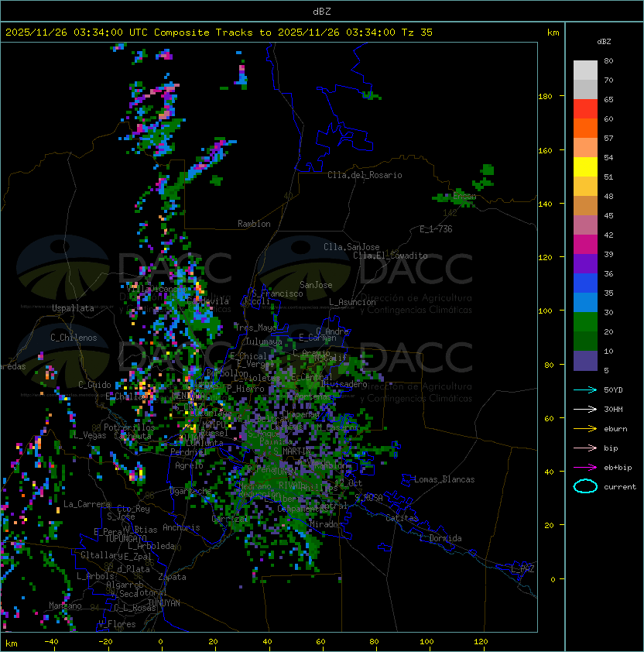644x652 pixels.
Task: Pick the red swatch in the dBZ scale
Action: (585, 109)
